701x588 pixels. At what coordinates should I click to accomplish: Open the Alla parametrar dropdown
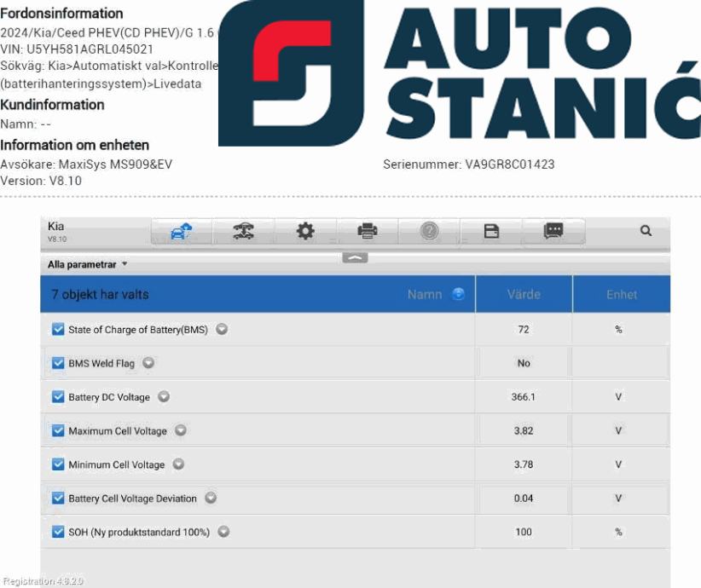pos(88,264)
